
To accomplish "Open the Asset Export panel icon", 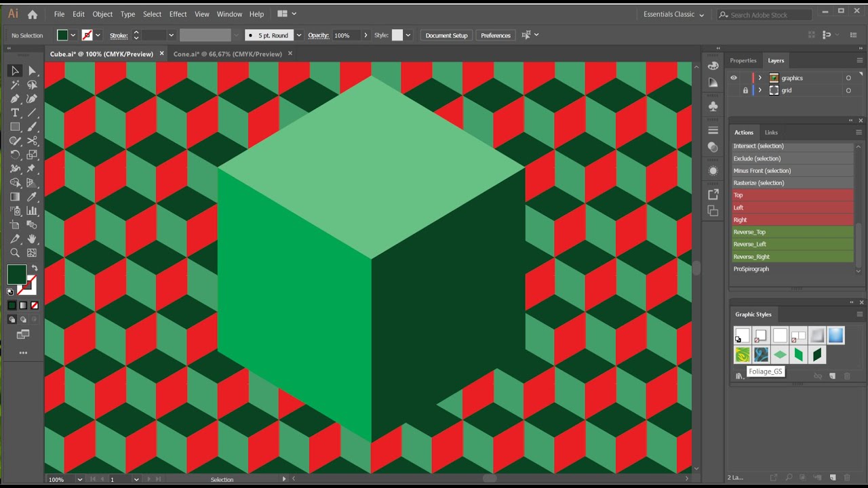I will pos(713,194).
